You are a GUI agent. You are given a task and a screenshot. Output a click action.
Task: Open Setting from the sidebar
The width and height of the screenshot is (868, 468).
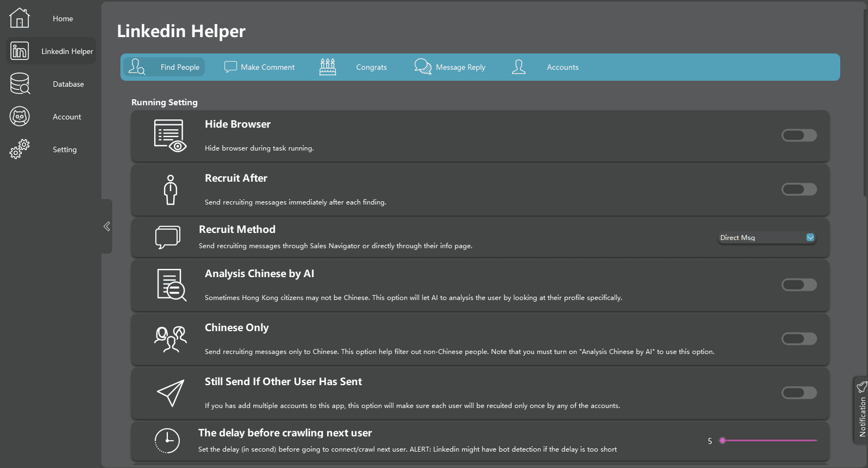tap(51, 149)
